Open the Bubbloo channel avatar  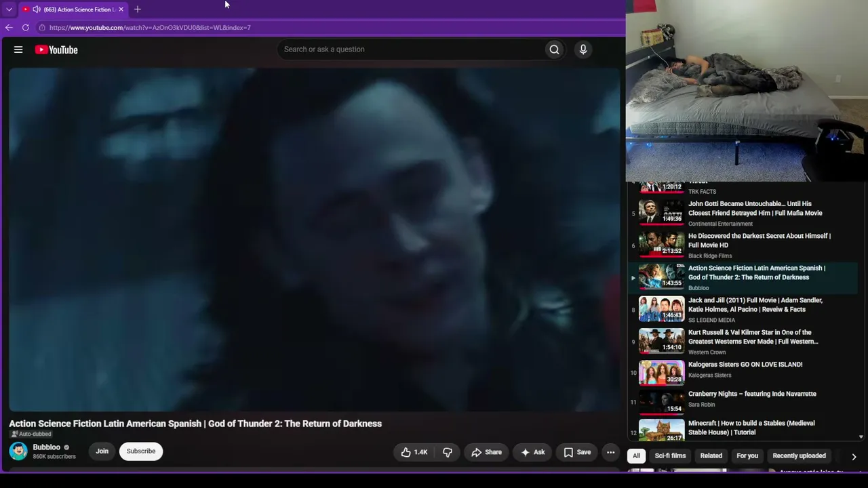(x=18, y=451)
